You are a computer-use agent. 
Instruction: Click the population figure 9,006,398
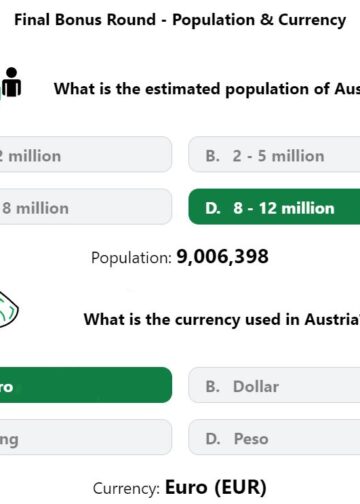click(x=222, y=257)
